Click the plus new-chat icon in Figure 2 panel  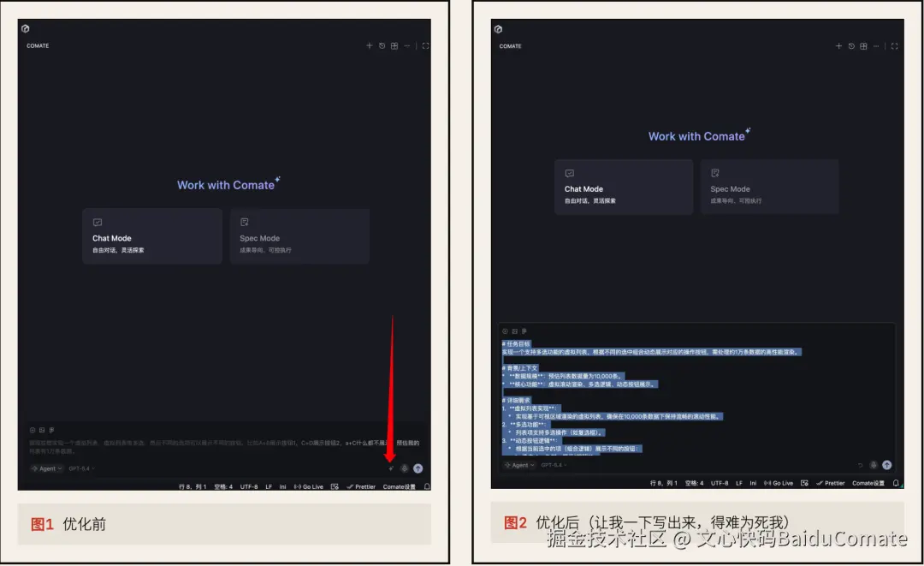tap(838, 46)
